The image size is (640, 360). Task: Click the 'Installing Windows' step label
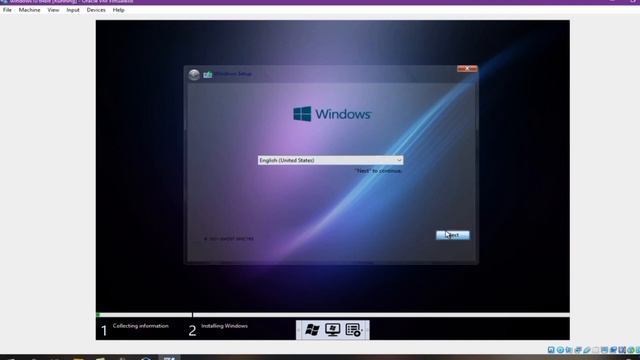pos(224,326)
